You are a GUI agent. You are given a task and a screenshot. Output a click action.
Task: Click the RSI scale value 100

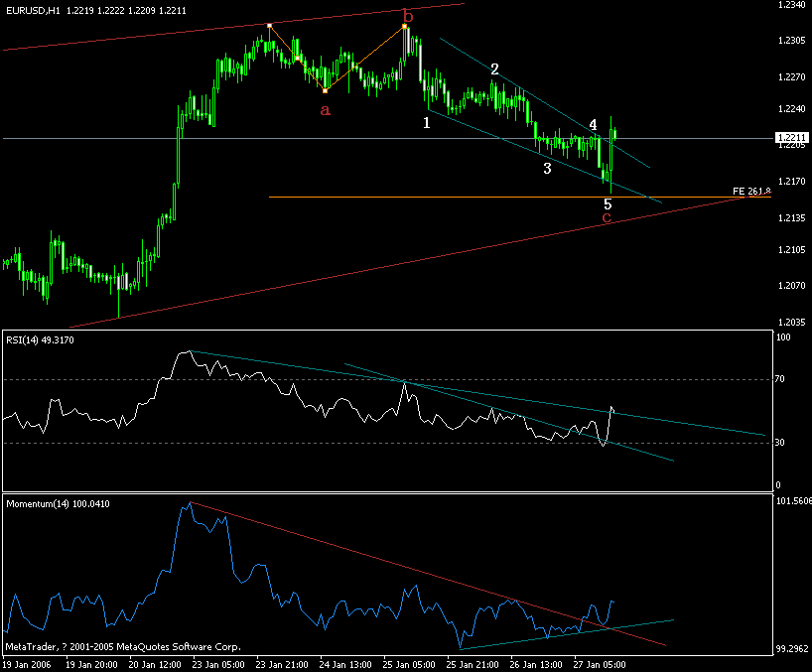[783, 337]
